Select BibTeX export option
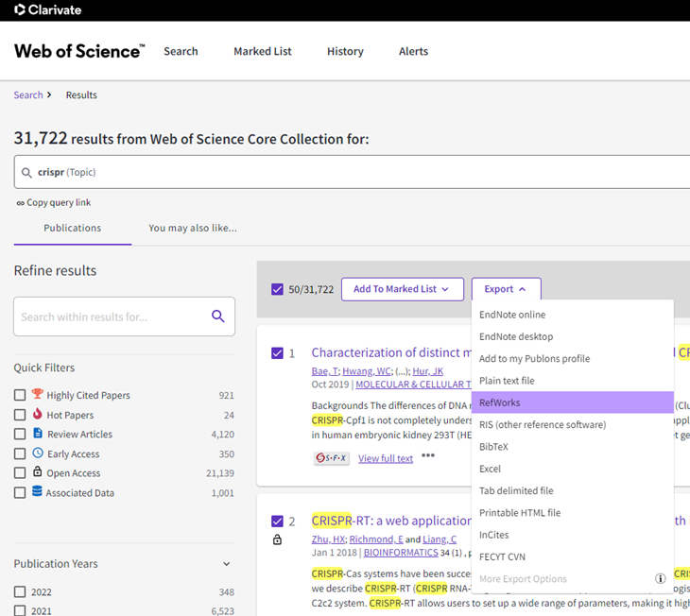 coord(573,447)
